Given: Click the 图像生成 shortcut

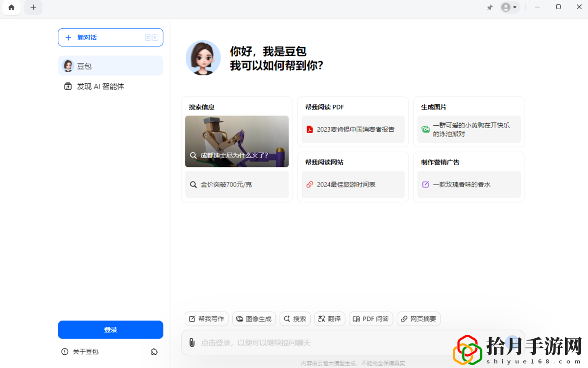Looking at the screenshot, I should (x=254, y=319).
